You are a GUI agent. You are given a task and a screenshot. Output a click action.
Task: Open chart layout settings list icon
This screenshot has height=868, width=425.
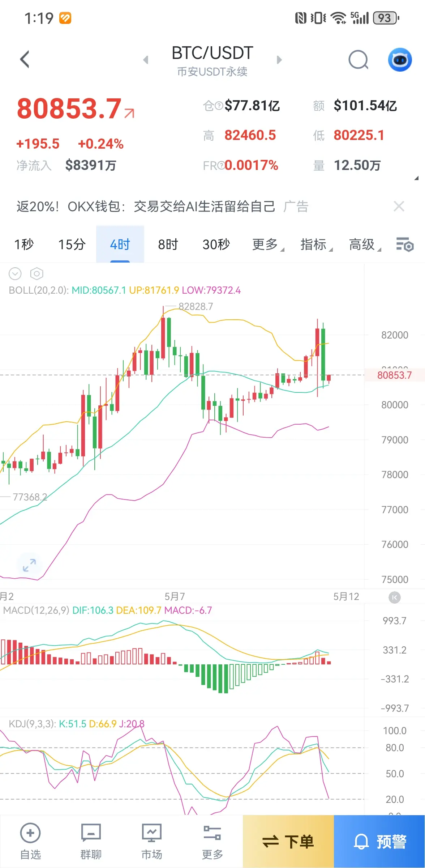(405, 245)
